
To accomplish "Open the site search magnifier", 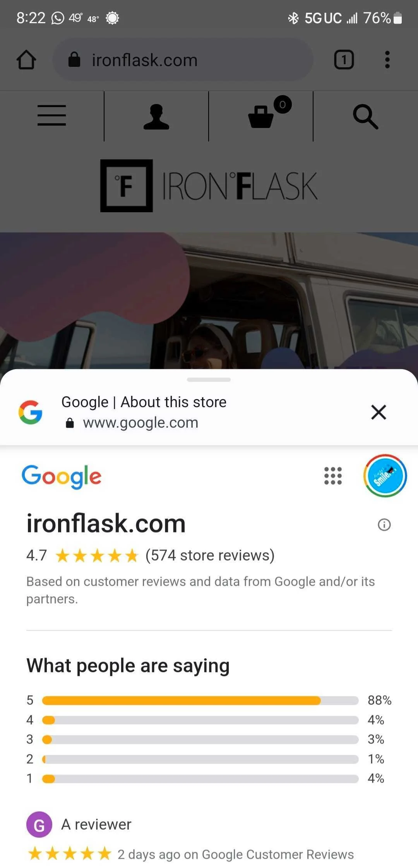I will click(x=365, y=116).
